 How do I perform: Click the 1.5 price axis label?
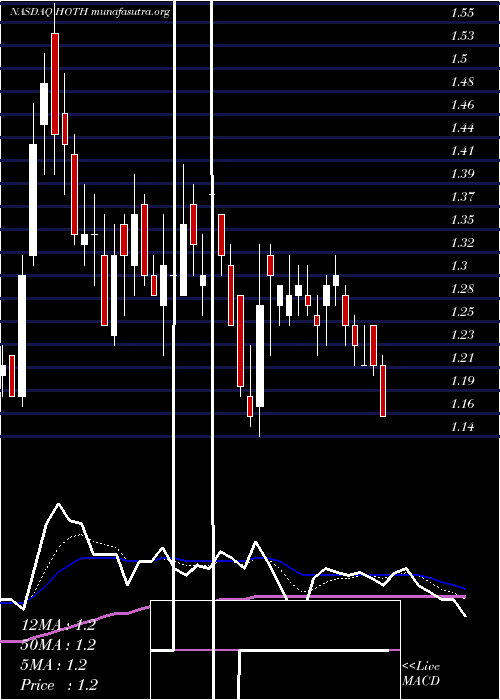pyautogui.click(x=459, y=59)
